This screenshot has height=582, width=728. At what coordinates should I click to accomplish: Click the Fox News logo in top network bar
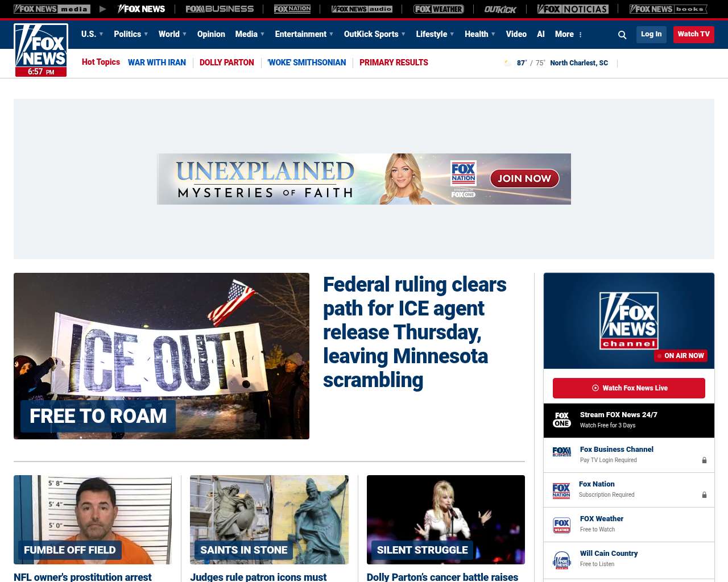pos(141,9)
